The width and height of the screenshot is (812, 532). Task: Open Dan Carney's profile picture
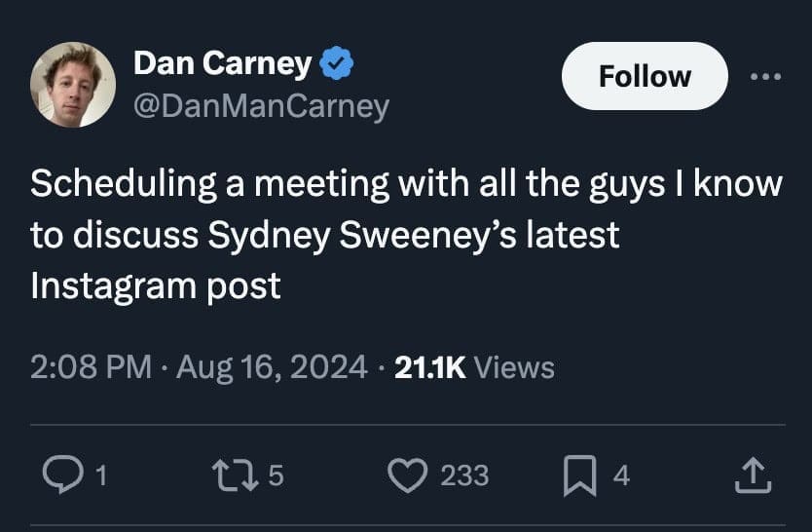pyautogui.click(x=73, y=85)
